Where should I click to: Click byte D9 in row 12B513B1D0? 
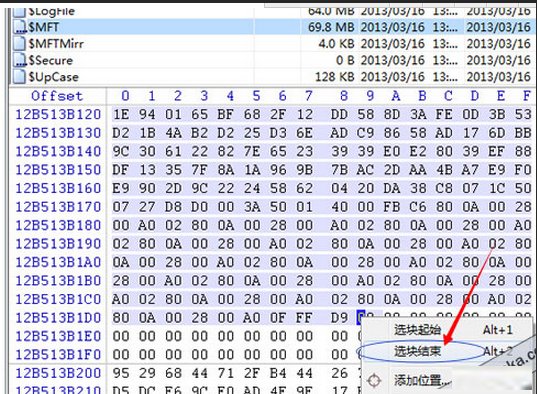point(339,318)
